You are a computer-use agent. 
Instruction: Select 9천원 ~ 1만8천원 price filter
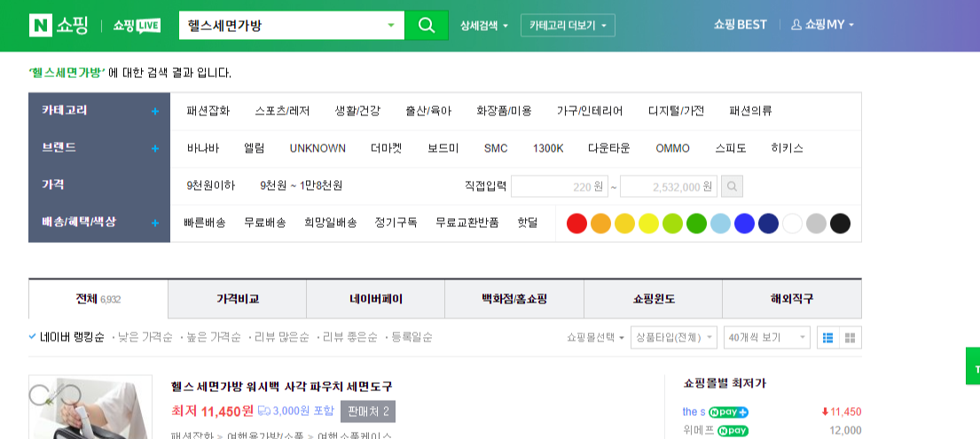click(302, 185)
